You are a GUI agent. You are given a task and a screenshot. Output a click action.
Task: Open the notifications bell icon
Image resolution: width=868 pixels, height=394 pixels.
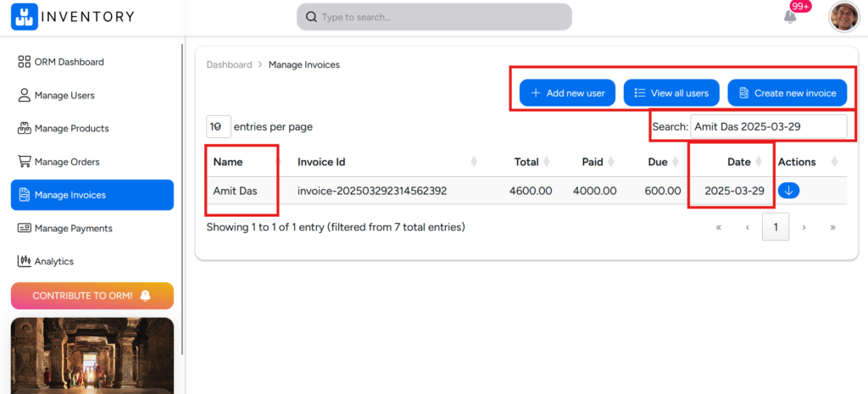pos(790,17)
